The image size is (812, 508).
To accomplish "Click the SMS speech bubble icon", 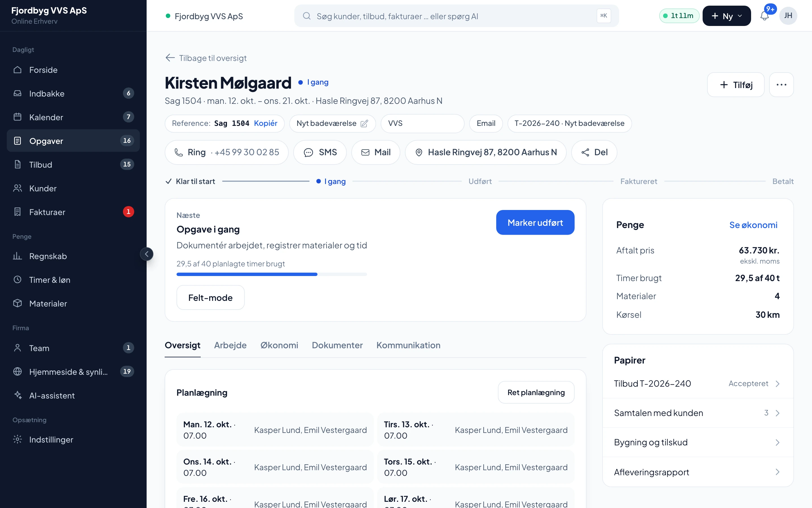I will point(308,152).
